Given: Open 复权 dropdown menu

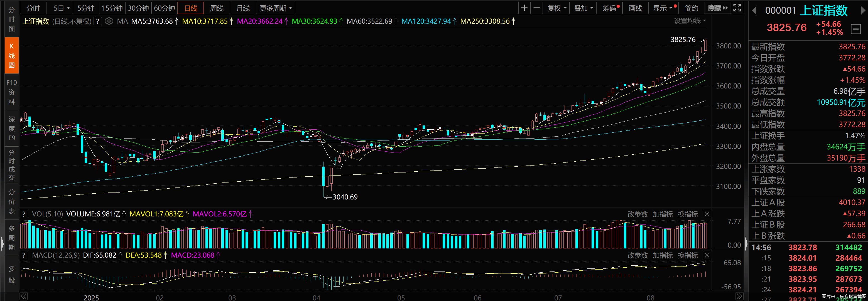Looking at the screenshot, I should pyautogui.click(x=557, y=8).
